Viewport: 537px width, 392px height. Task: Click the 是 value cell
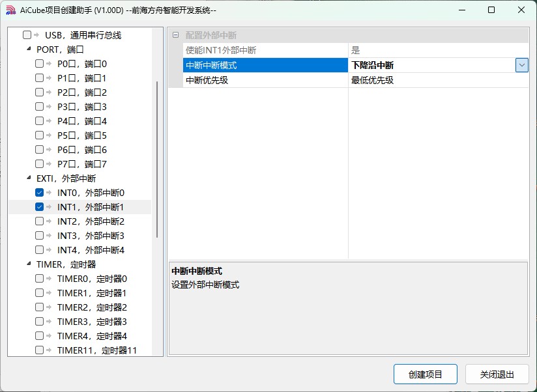pyautogui.click(x=439, y=50)
